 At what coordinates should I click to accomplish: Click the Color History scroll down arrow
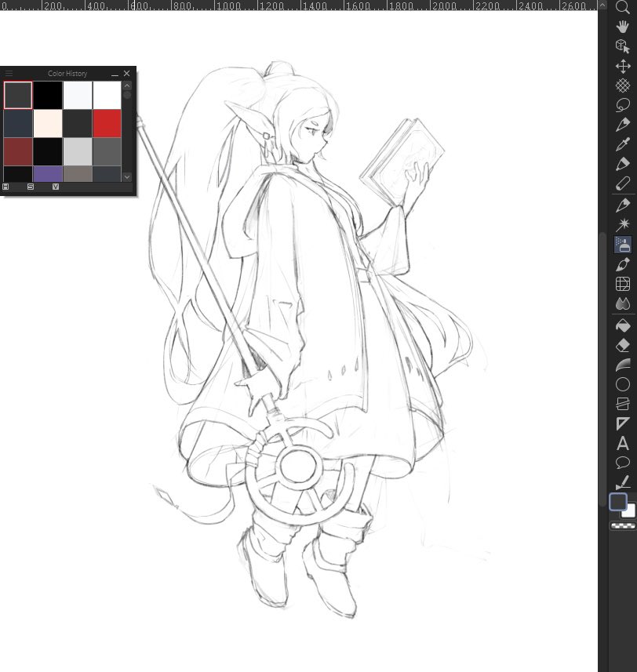pyautogui.click(x=127, y=176)
